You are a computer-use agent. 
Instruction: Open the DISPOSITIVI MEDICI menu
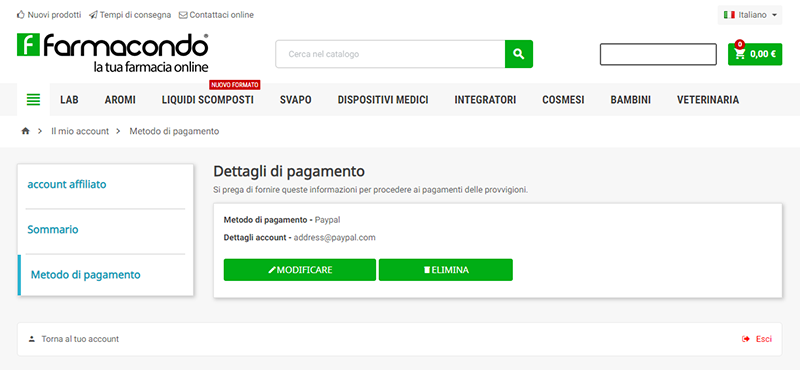click(383, 100)
